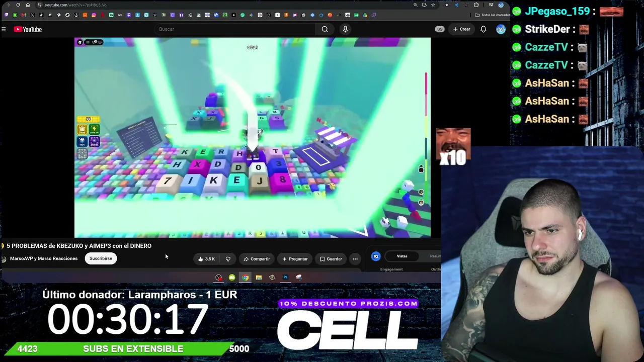Switch to Chrome in the taskbar

245,278
